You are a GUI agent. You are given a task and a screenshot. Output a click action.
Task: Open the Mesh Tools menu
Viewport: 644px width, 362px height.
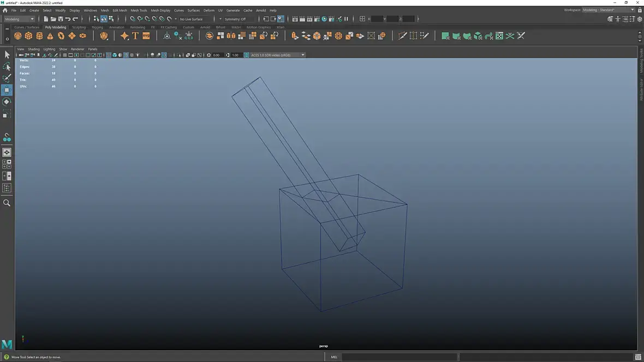139,10
